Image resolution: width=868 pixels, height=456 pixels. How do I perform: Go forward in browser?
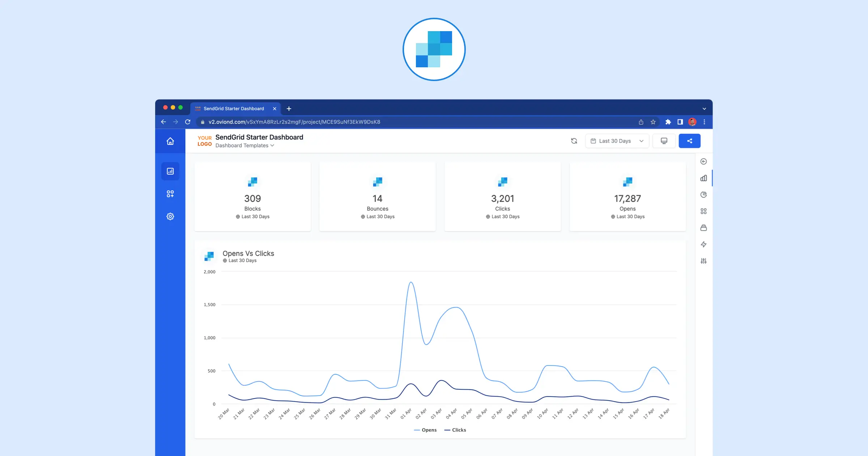coord(175,122)
